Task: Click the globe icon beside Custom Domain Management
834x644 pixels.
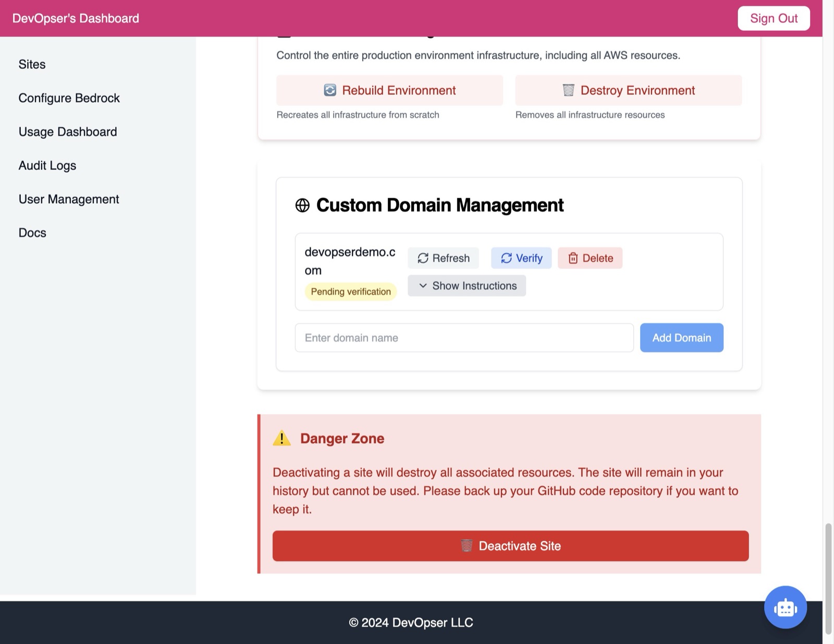Action: pos(302,205)
